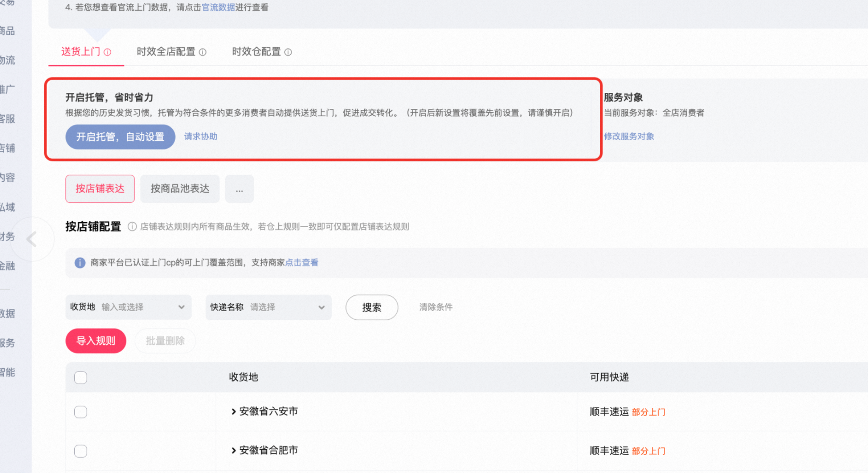This screenshot has width=868, height=473.
Task: Expand 安徽省合肥市 row chevron
Action: pyautogui.click(x=233, y=451)
